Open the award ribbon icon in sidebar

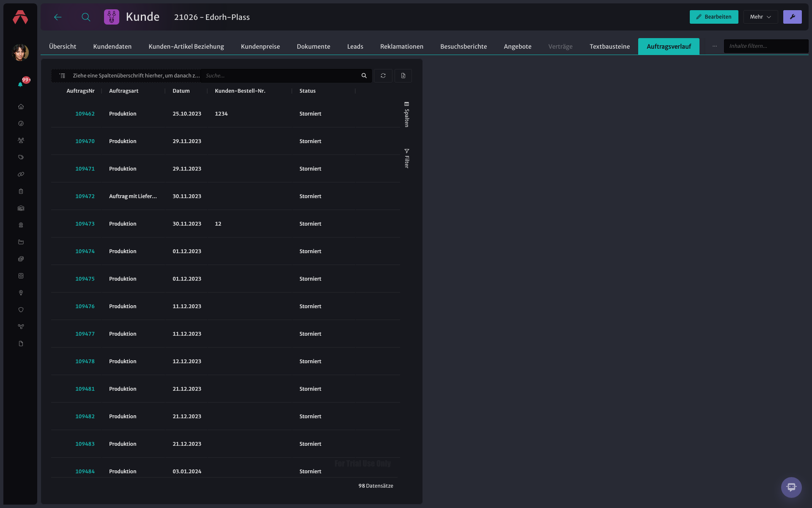click(x=21, y=225)
